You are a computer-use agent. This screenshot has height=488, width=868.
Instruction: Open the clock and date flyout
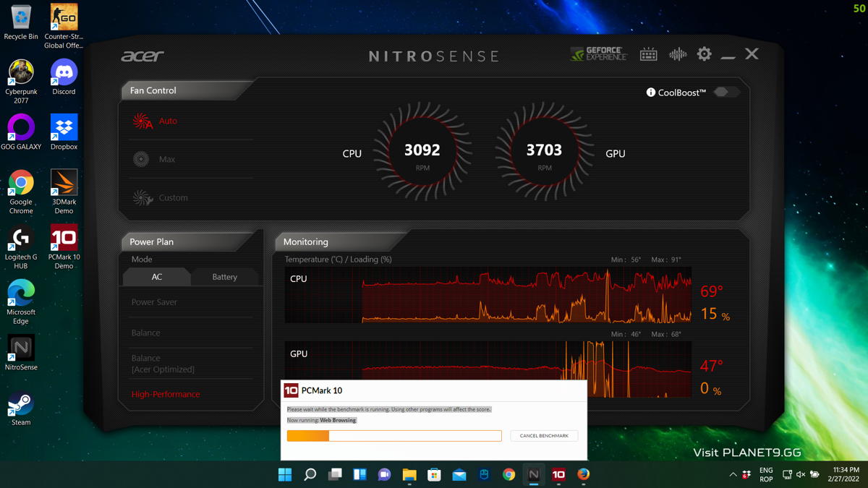pos(846,474)
